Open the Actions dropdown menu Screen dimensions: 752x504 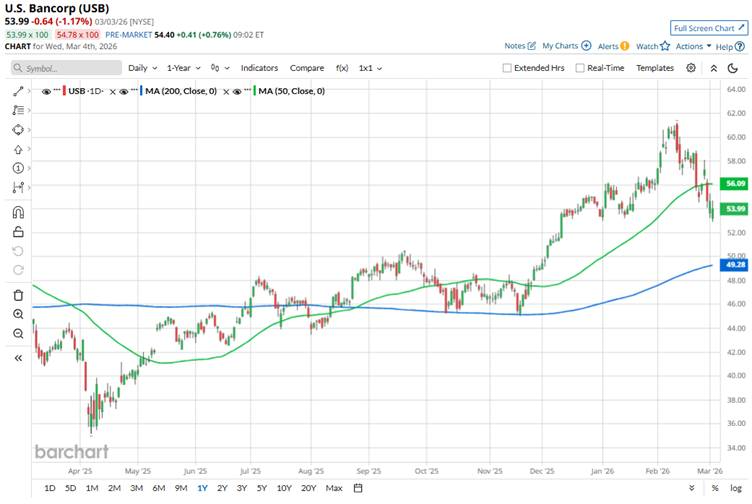pos(693,46)
